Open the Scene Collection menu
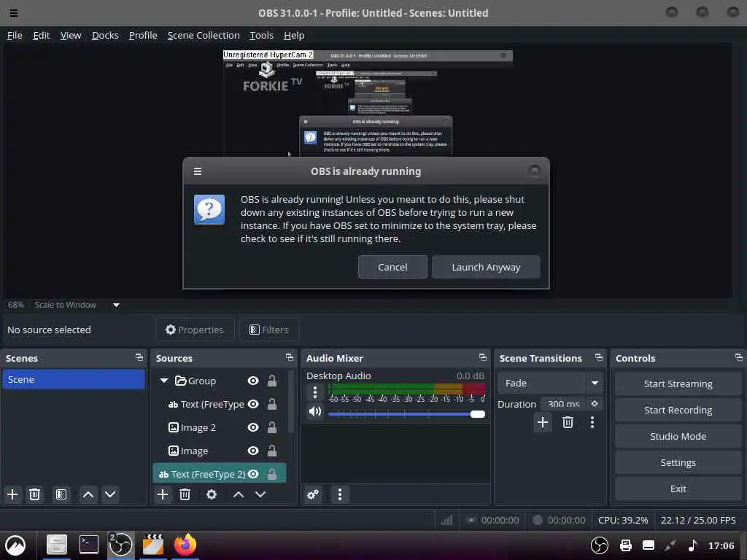 click(x=204, y=35)
